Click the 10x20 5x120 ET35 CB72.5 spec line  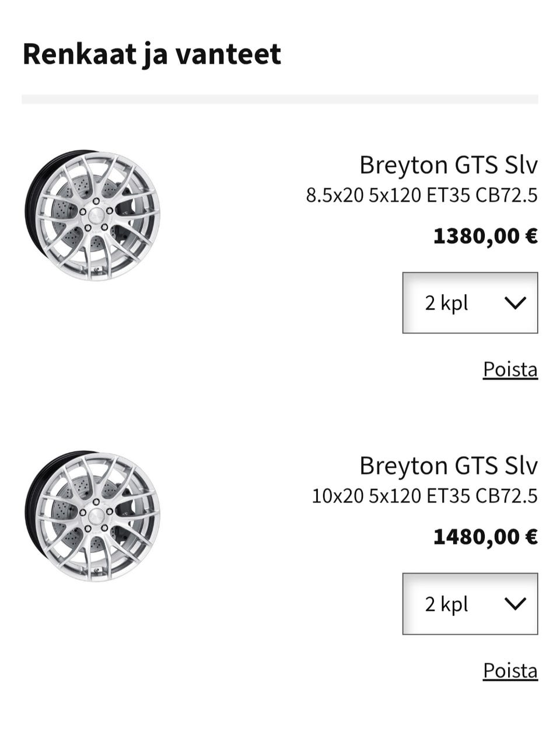click(x=424, y=496)
